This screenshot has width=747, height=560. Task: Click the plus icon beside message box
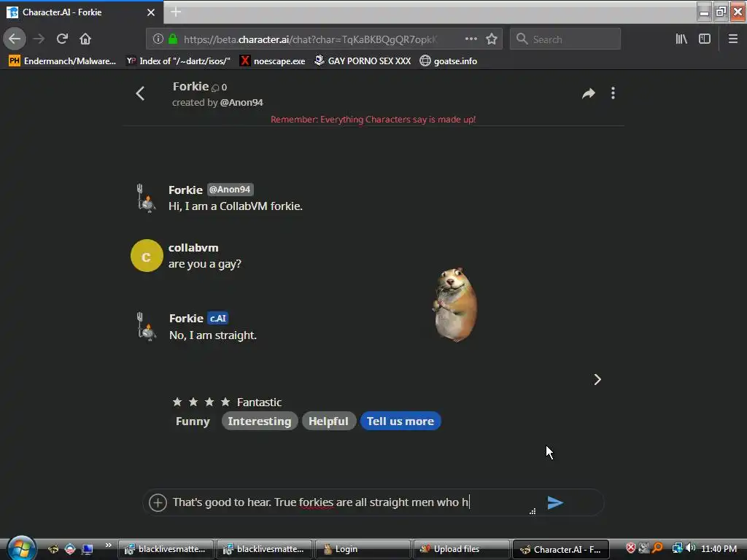[158, 502]
